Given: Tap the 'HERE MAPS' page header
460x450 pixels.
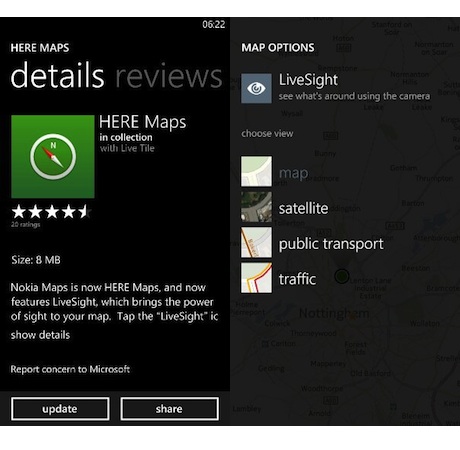Looking at the screenshot, I should tap(40, 48).
